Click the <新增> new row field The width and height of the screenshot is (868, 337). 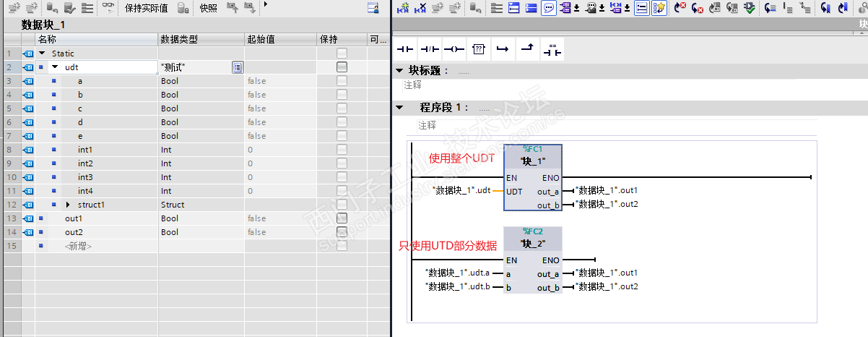79,246
